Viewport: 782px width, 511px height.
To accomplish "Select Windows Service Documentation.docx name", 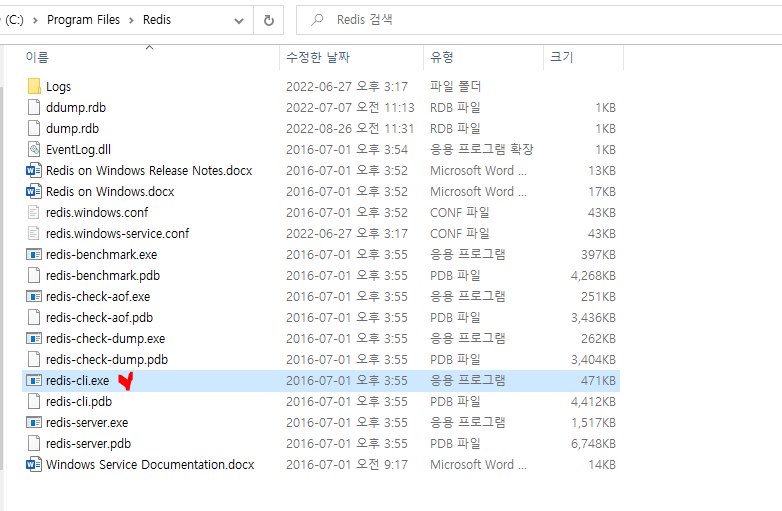I will pos(150,464).
